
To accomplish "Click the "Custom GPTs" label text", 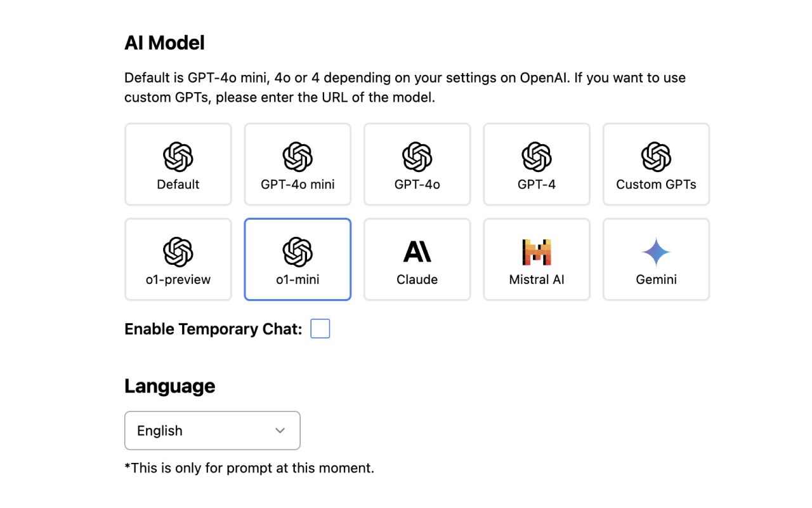I will (656, 185).
